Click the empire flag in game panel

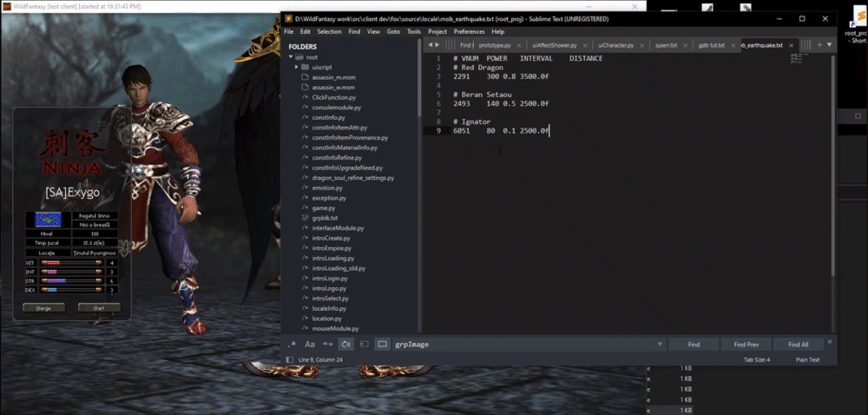48,220
